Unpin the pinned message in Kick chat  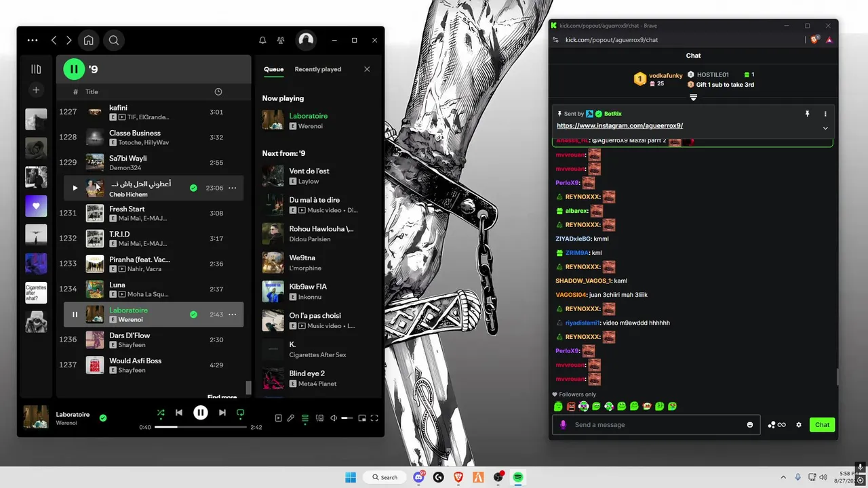pos(807,114)
